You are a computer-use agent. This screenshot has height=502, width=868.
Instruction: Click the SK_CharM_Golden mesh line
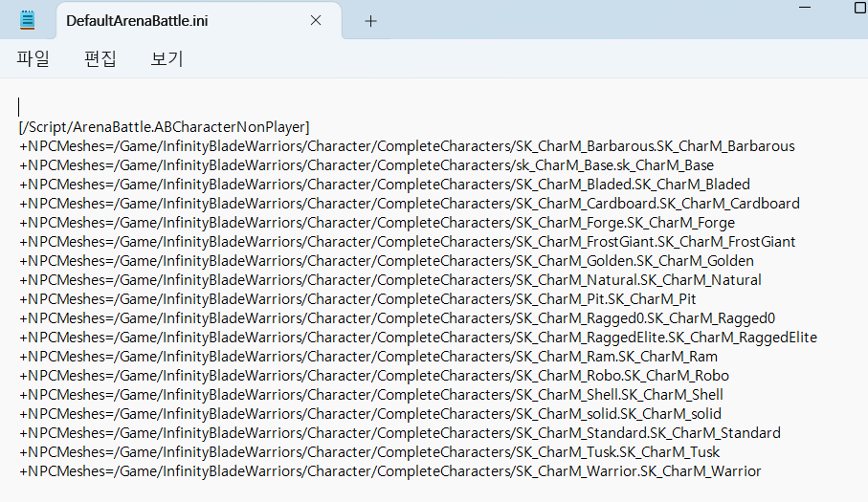point(387,261)
